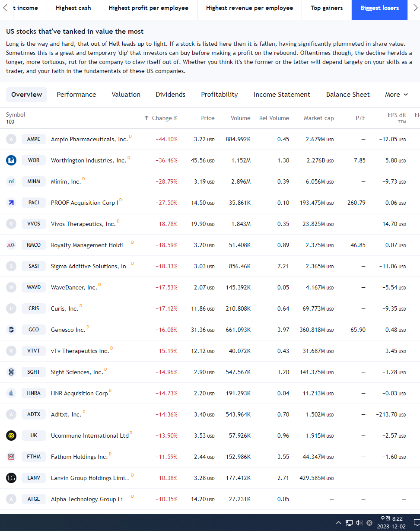This screenshot has height=531, width=420.
Task: Open the Balance Sheet tab
Action: click(x=348, y=95)
